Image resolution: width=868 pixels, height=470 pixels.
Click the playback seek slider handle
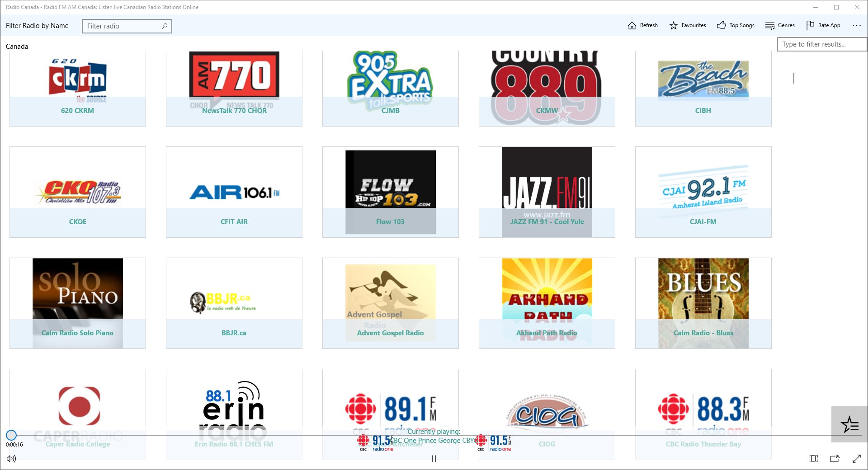point(11,435)
